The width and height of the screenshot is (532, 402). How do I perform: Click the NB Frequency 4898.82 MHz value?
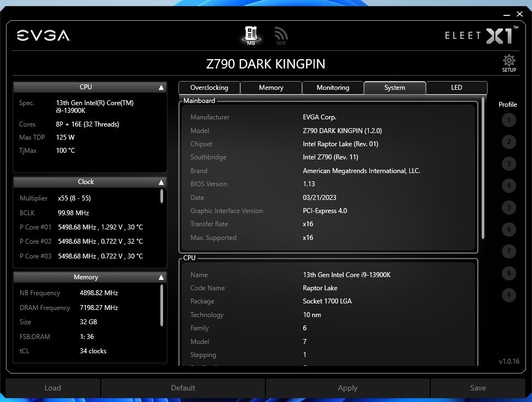coord(99,292)
